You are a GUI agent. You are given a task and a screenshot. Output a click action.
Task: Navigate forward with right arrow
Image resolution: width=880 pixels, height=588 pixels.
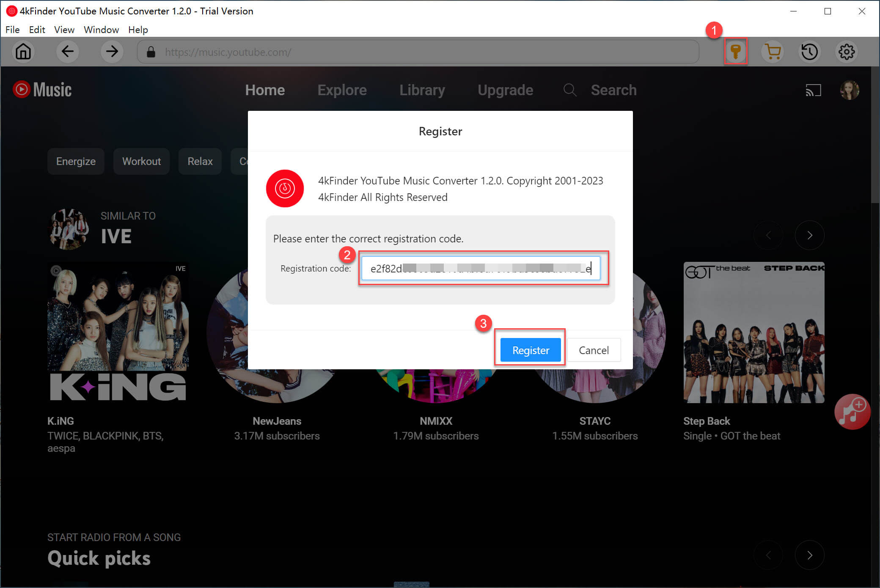coord(112,52)
